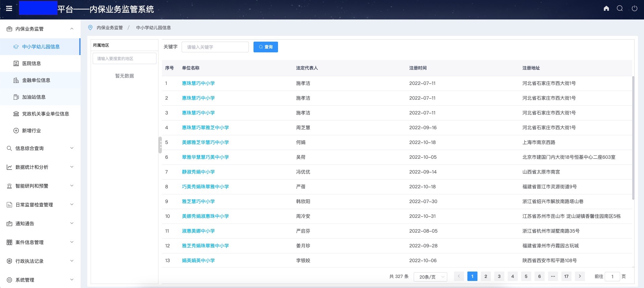Click the 法定代表人 column header
The height and width of the screenshot is (288, 644).
point(307,68)
